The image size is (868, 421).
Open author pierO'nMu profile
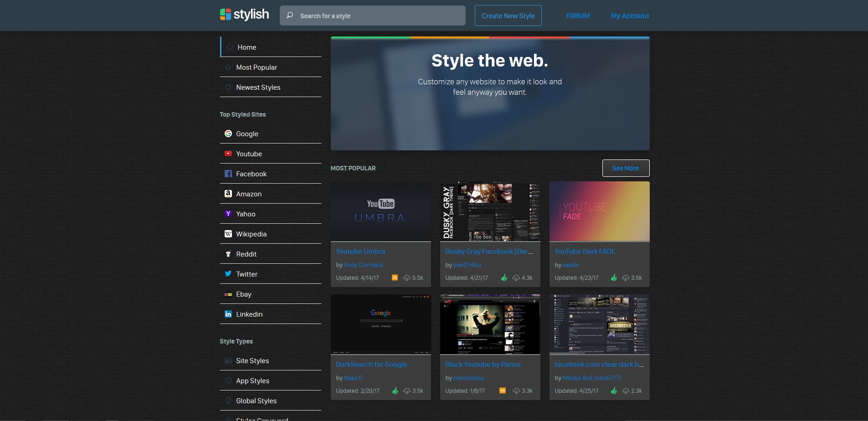[467, 265]
